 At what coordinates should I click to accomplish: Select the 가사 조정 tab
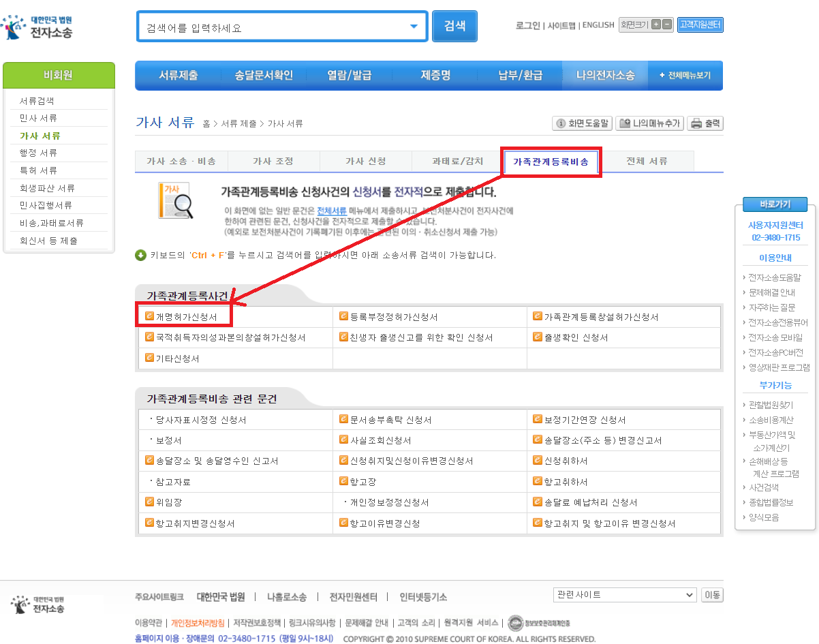[x=273, y=162]
